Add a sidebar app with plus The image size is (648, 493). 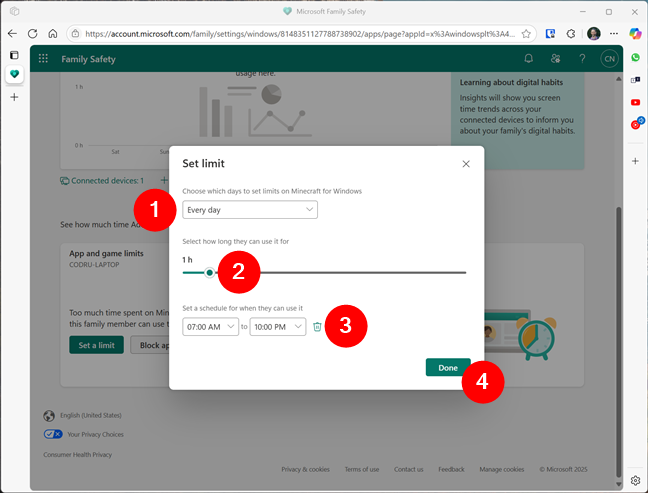point(636,161)
